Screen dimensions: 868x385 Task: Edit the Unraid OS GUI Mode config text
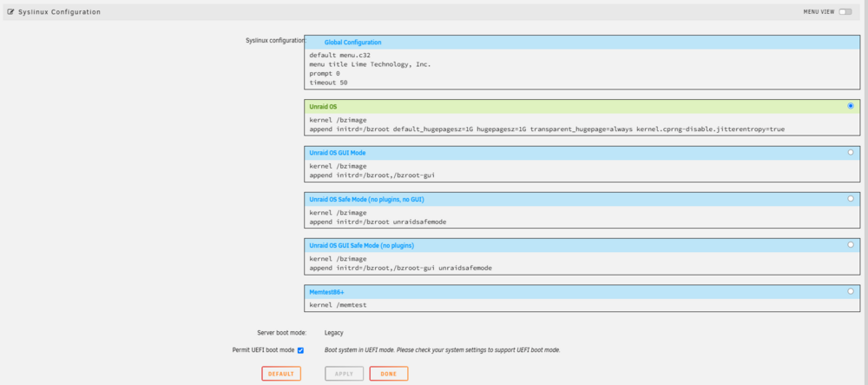point(582,170)
